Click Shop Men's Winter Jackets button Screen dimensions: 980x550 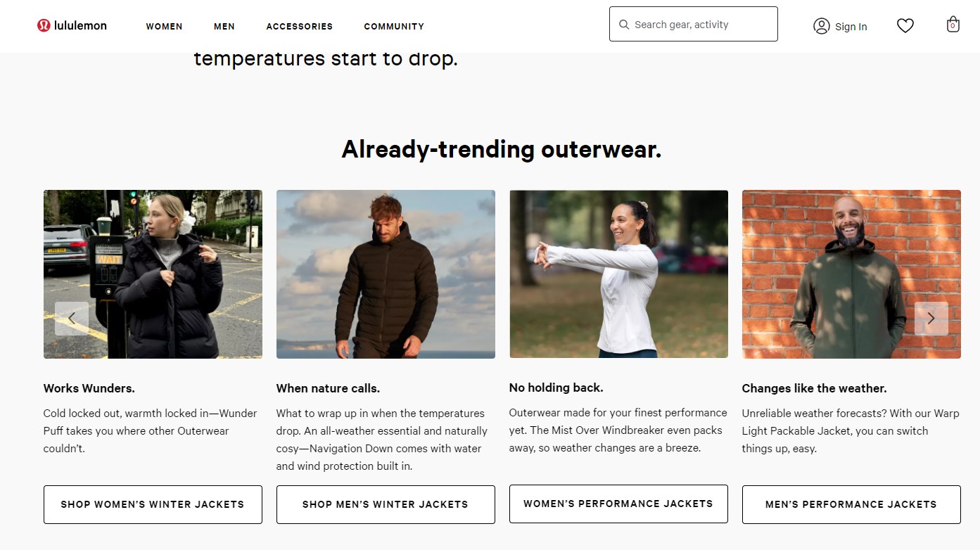click(x=386, y=504)
